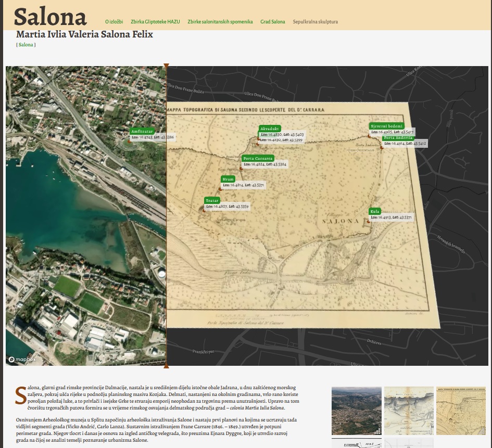Open the Sepulkralna skulptura menu item
The image size is (492, 448).
[x=316, y=22]
